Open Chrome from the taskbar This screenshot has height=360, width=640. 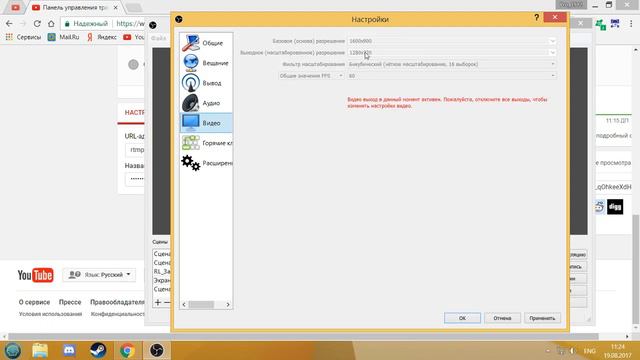point(127,351)
